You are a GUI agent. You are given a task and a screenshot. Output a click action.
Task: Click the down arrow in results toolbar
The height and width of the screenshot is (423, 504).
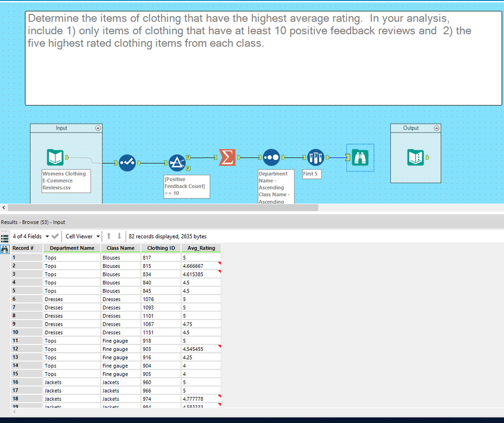click(x=119, y=236)
